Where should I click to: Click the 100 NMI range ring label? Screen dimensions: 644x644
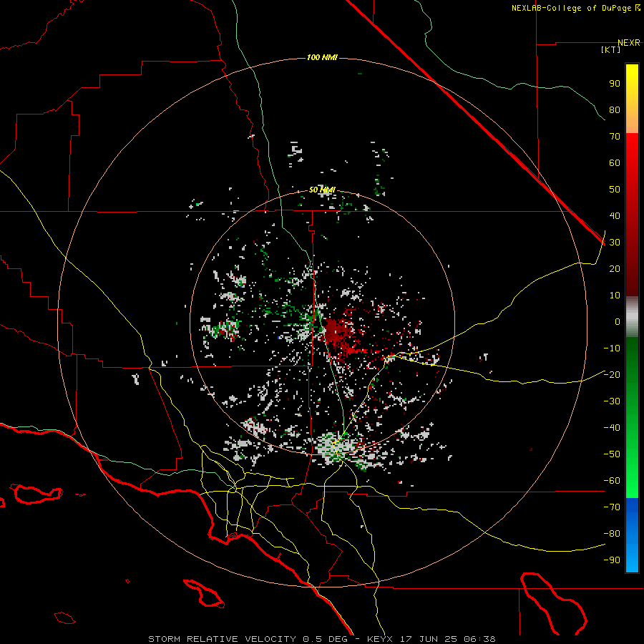tap(322, 57)
